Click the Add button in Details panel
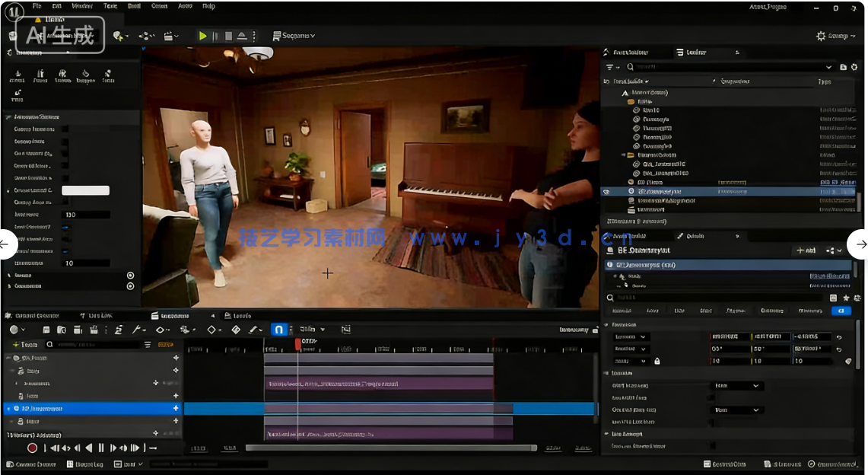 pos(805,250)
